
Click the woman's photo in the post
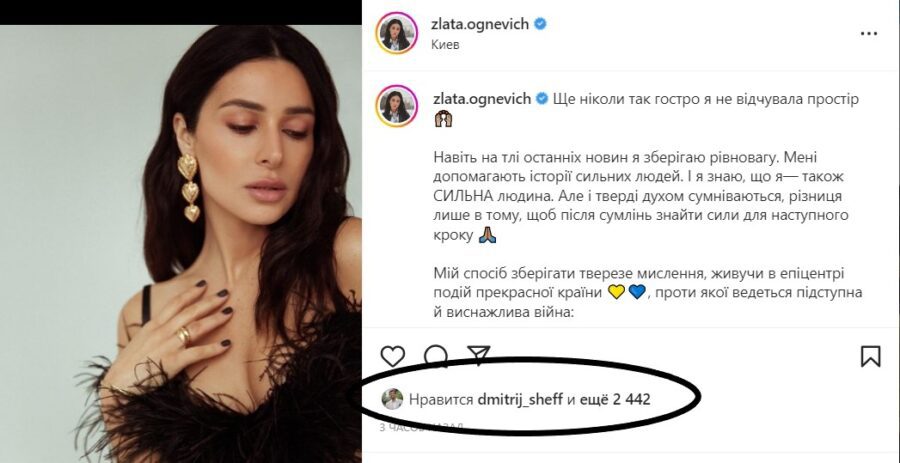(x=181, y=244)
